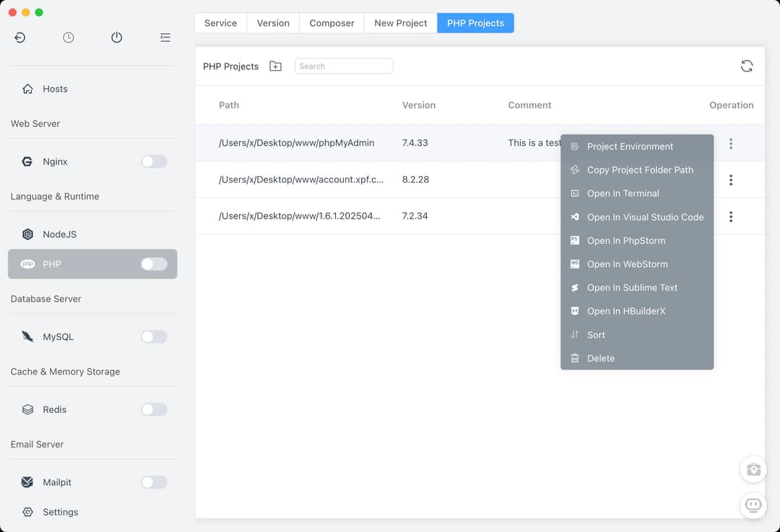The image size is (780, 532).
Task: Click version 8.2.28 cell
Action: (415, 180)
